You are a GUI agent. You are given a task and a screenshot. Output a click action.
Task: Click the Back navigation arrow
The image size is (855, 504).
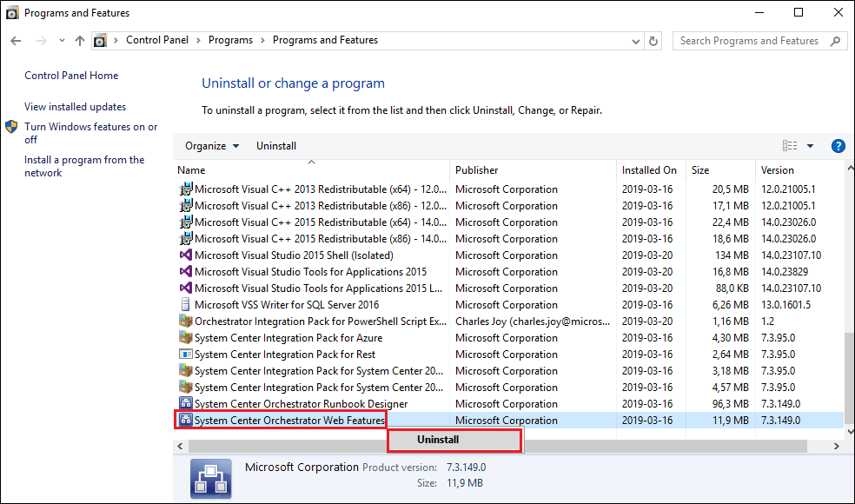click(x=16, y=41)
